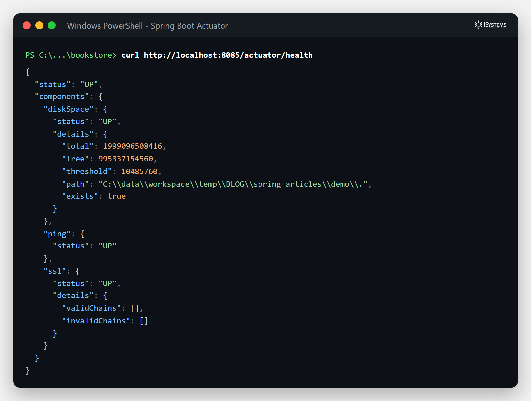
Task: Click the free value 995337154560
Action: (126, 159)
